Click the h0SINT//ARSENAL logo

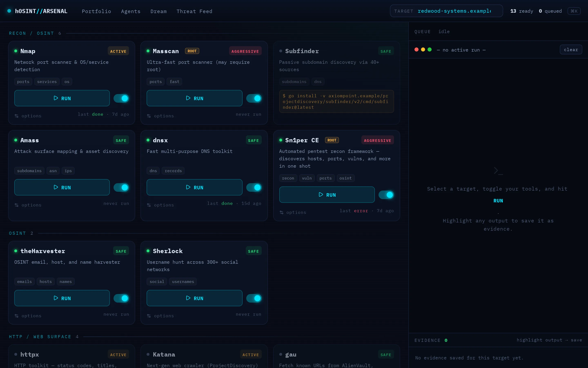pos(37,11)
